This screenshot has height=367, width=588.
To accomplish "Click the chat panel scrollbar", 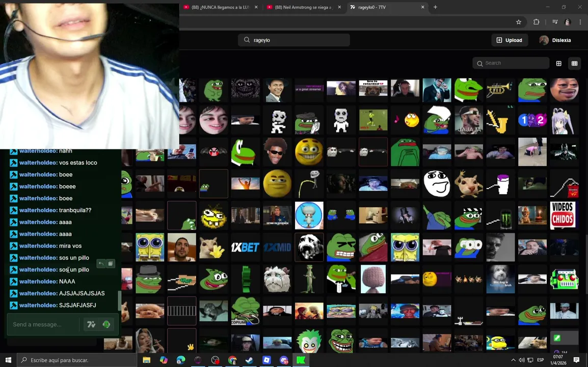I will click(120, 301).
